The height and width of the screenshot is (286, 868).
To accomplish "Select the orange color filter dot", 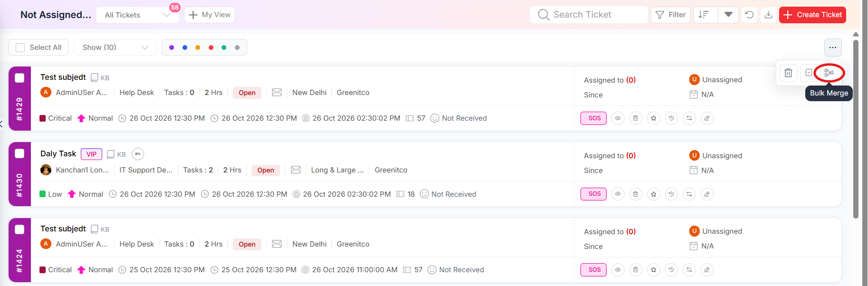I will click(198, 48).
